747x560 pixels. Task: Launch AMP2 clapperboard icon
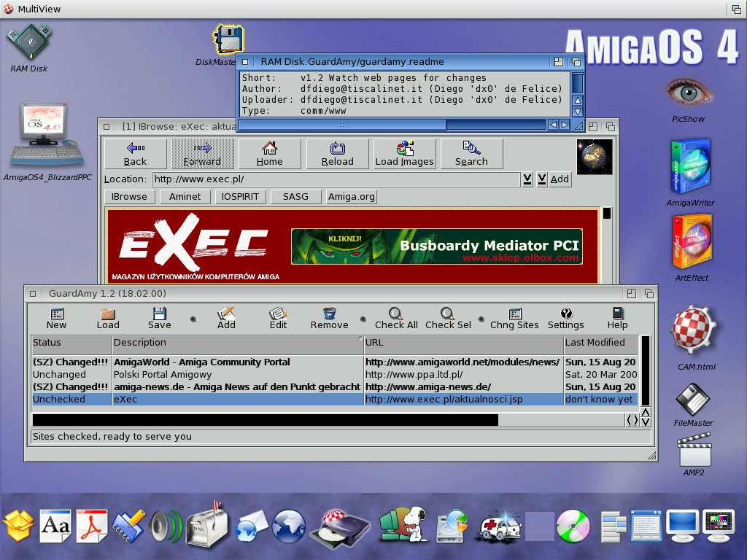pos(694,454)
